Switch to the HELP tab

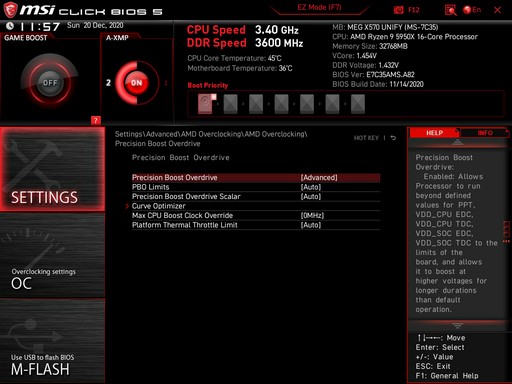pos(434,133)
